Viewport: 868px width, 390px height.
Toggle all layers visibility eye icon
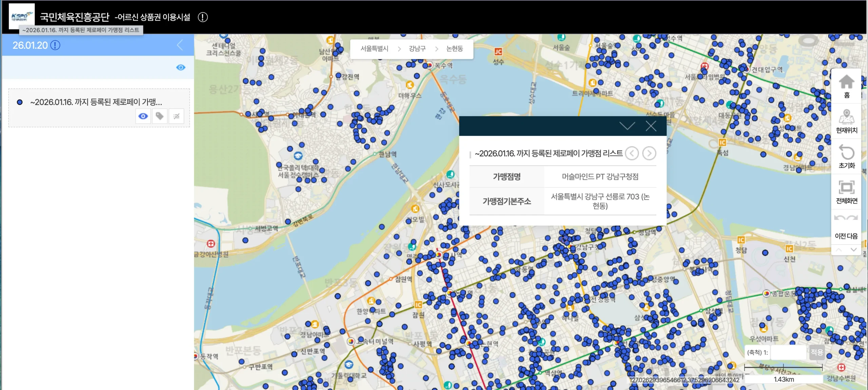pos(181,67)
